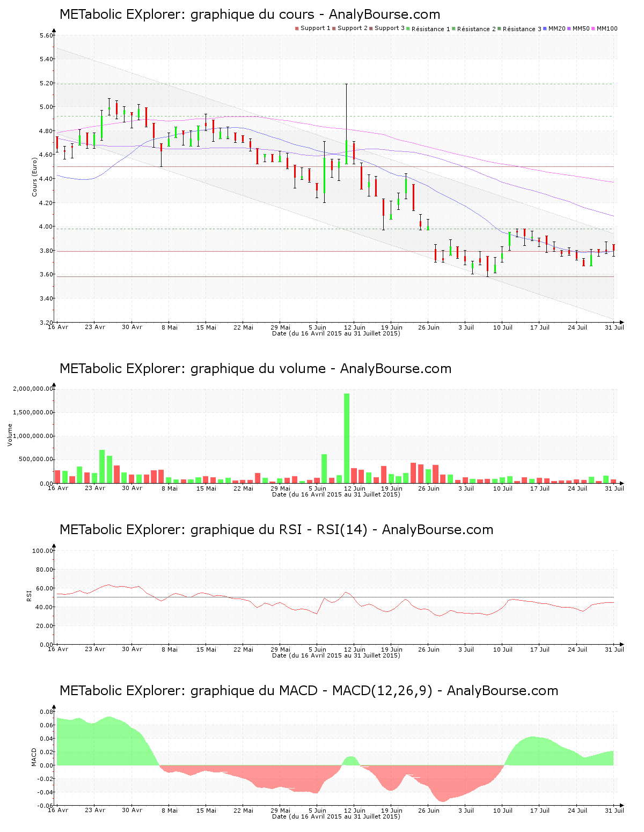
Task: Click the date range caption under volume chart
Action: pos(336,494)
